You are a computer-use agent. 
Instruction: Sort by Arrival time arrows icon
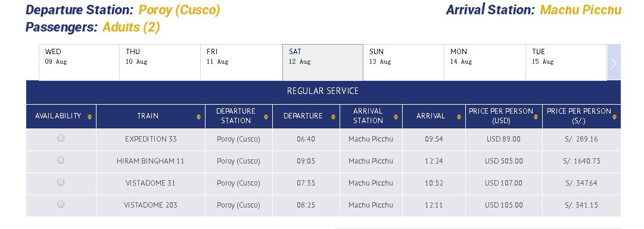459,117
